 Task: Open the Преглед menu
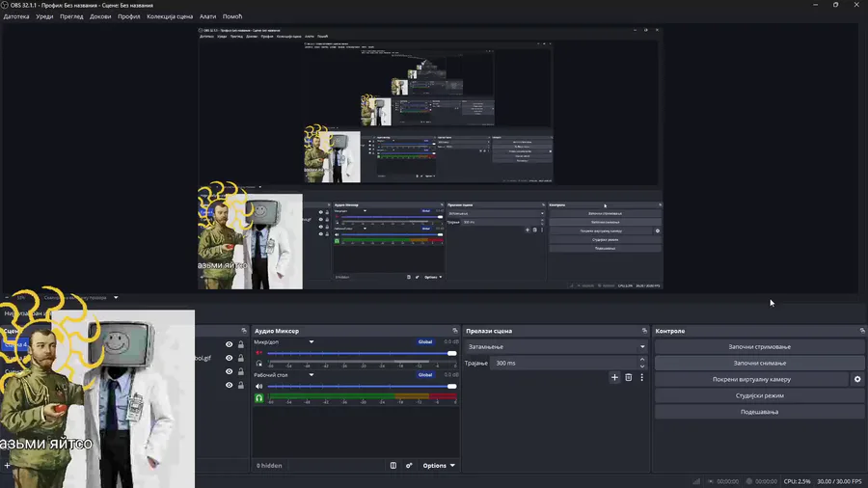tap(71, 16)
